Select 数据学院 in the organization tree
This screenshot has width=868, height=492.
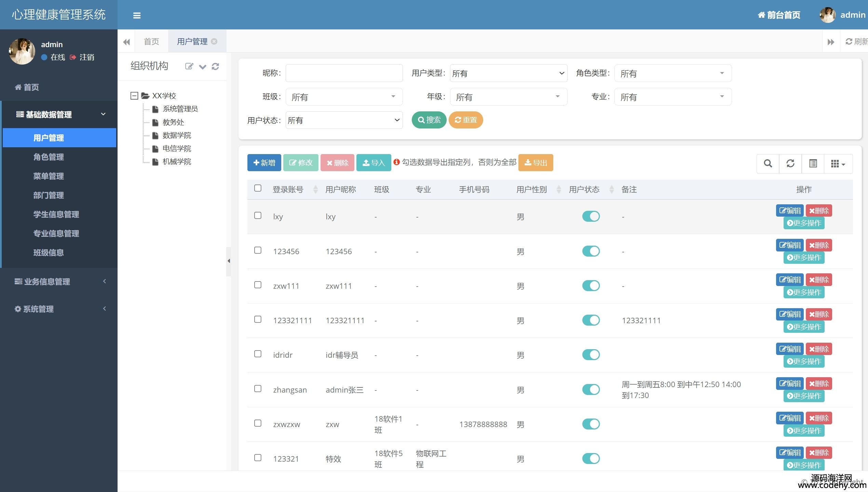coord(177,135)
